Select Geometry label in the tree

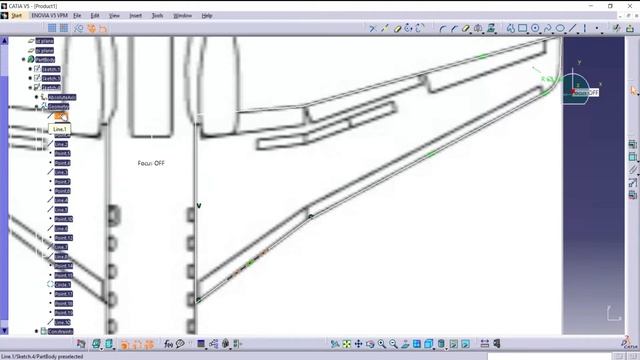coord(58,107)
